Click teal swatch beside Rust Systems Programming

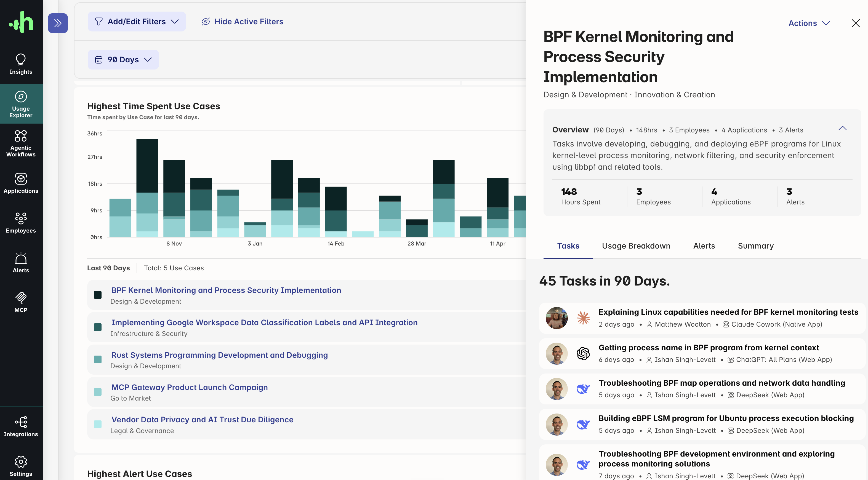point(98,359)
